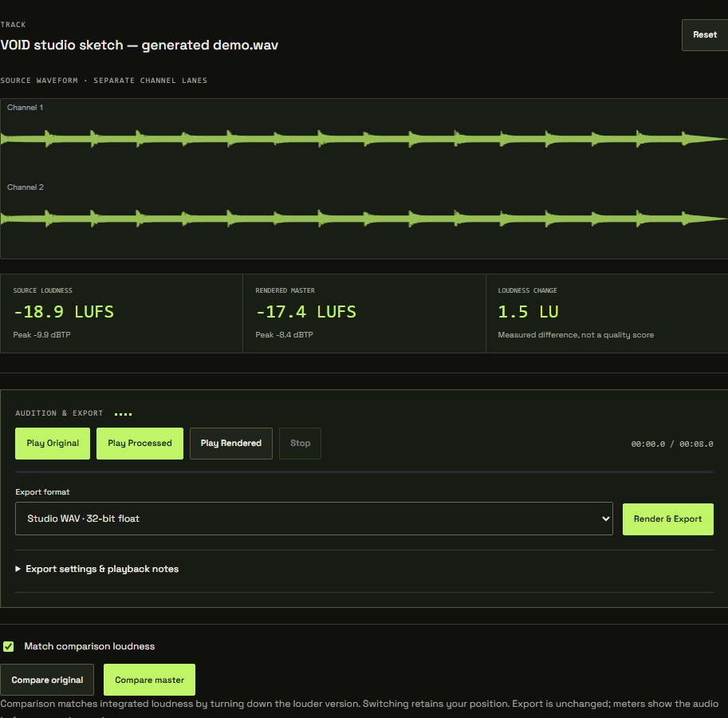
Task: Click the Source Waveform heading
Action: coord(104,81)
